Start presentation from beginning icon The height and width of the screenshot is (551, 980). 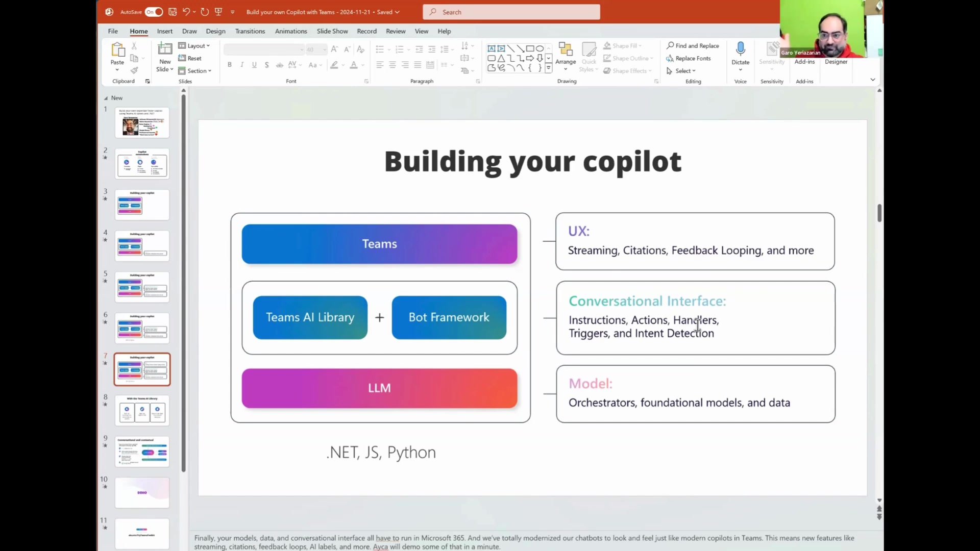(x=218, y=12)
